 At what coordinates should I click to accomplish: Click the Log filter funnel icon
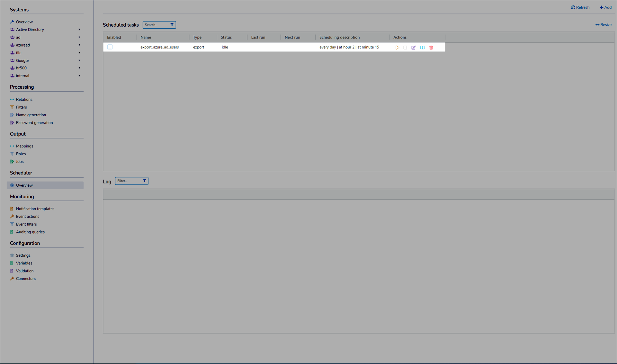click(145, 181)
